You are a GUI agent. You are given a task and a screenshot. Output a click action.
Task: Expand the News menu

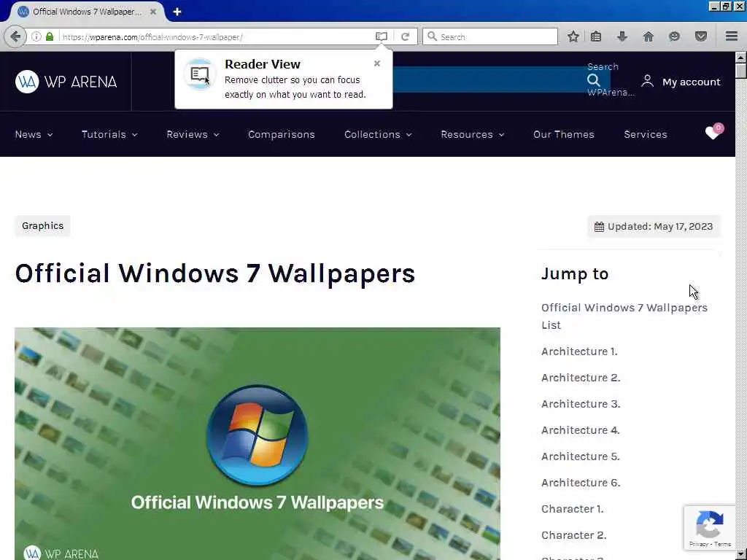[34, 134]
